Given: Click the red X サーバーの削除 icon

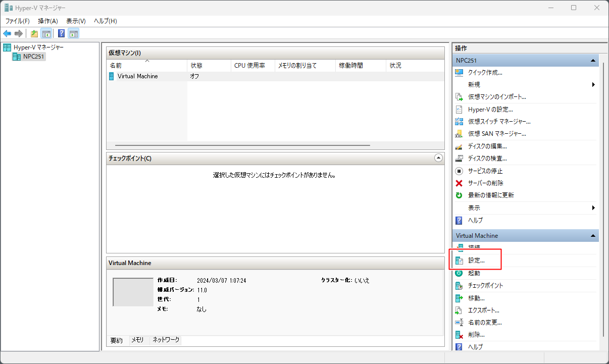Looking at the screenshot, I should tap(459, 183).
